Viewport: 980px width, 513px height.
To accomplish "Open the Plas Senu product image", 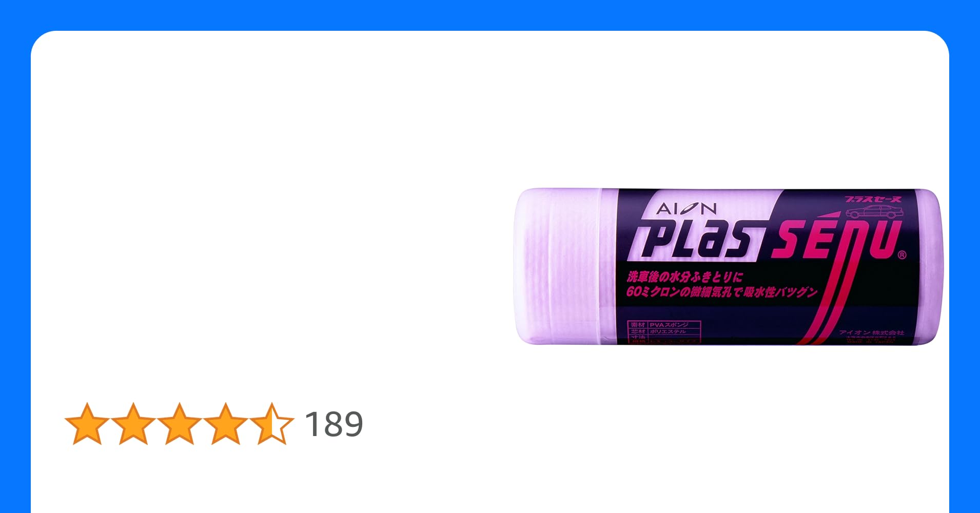I will [729, 267].
